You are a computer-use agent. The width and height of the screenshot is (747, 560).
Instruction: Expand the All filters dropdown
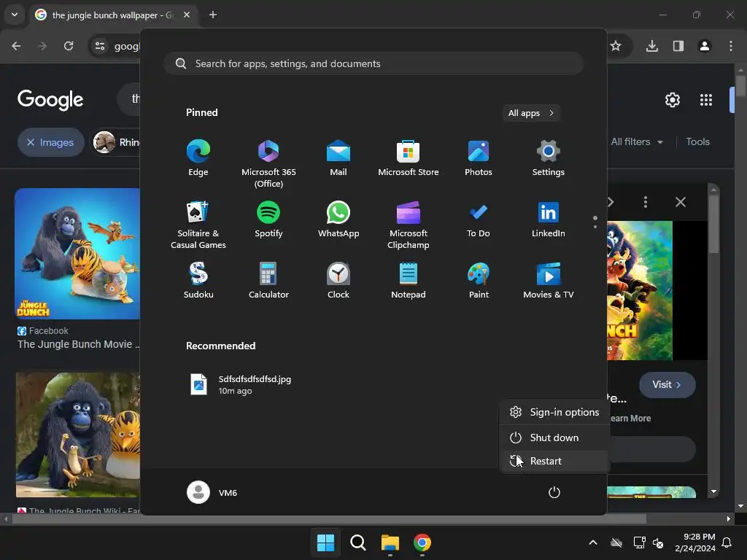[637, 142]
